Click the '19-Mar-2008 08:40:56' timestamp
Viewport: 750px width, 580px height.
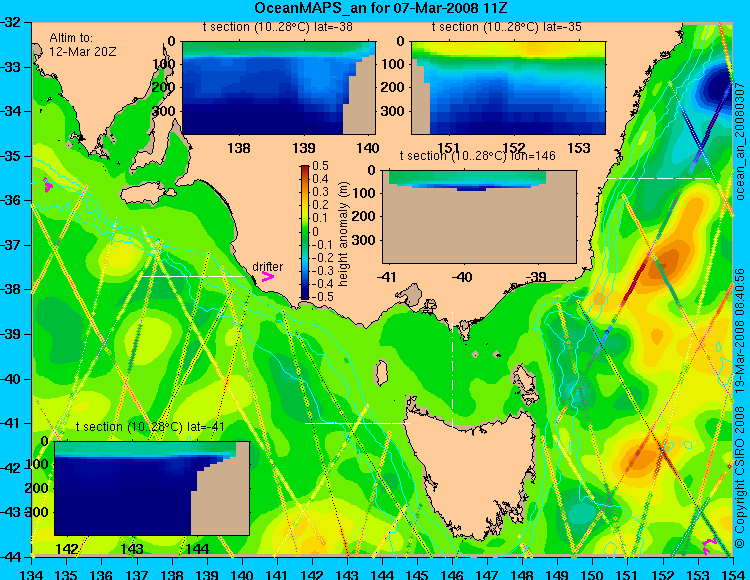click(740, 330)
